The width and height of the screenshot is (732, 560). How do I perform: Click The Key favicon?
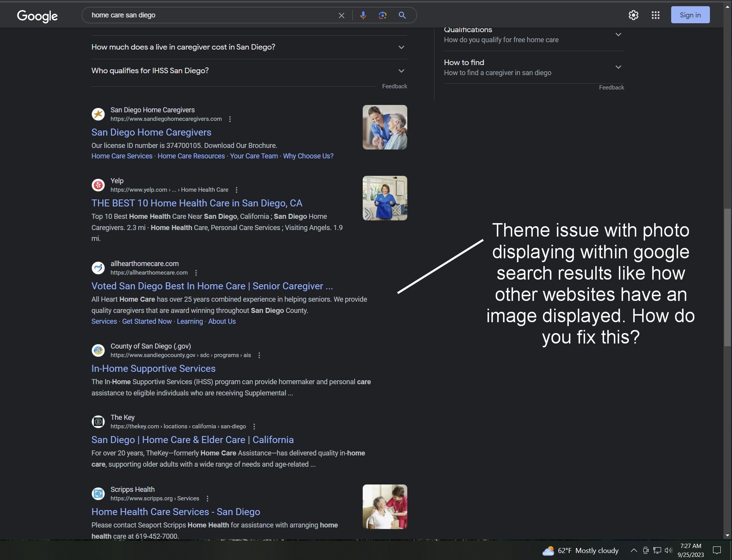pyautogui.click(x=98, y=422)
